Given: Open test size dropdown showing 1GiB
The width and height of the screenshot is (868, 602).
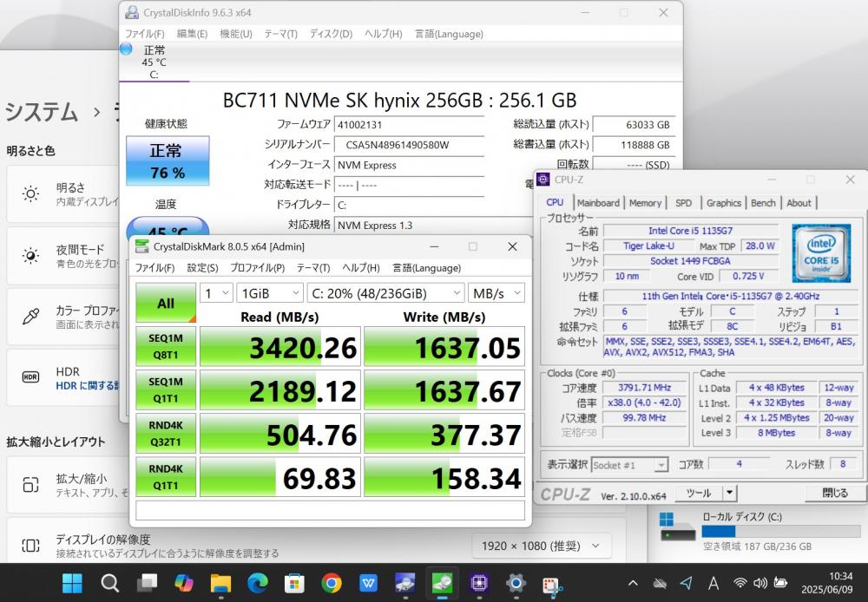Looking at the screenshot, I should [270, 293].
